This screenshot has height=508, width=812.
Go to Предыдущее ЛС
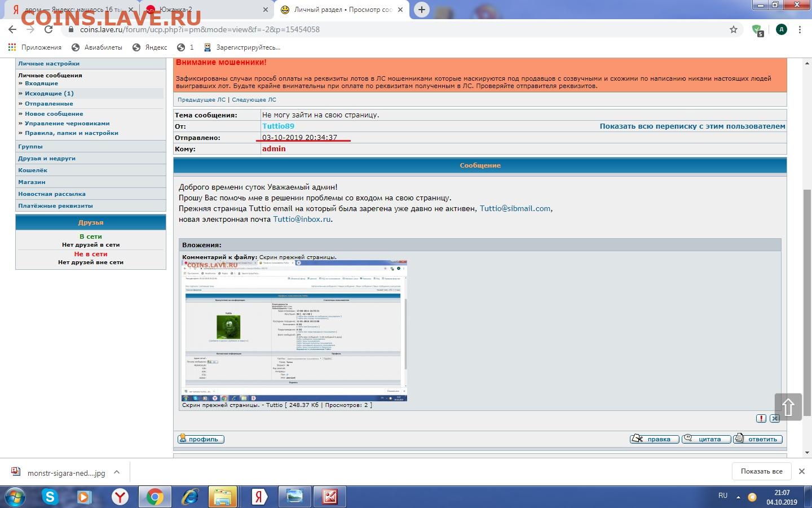pos(201,100)
